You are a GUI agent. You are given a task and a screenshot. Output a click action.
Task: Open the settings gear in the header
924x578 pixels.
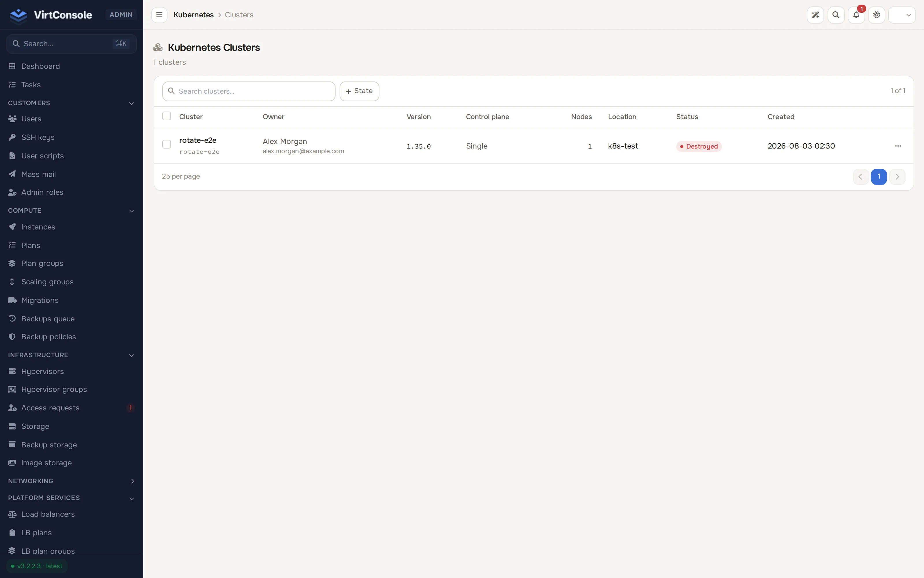click(877, 15)
